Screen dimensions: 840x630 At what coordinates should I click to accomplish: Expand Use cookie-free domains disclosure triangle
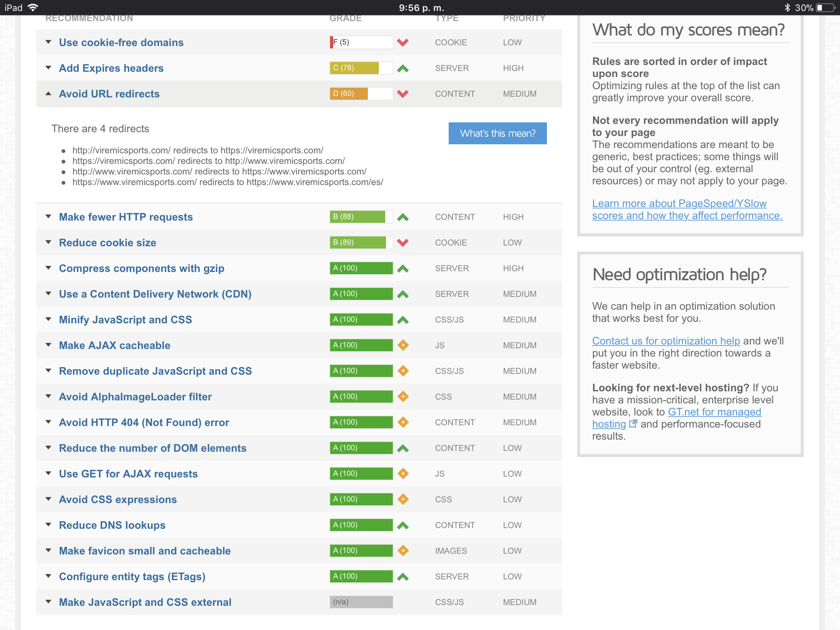(48, 42)
